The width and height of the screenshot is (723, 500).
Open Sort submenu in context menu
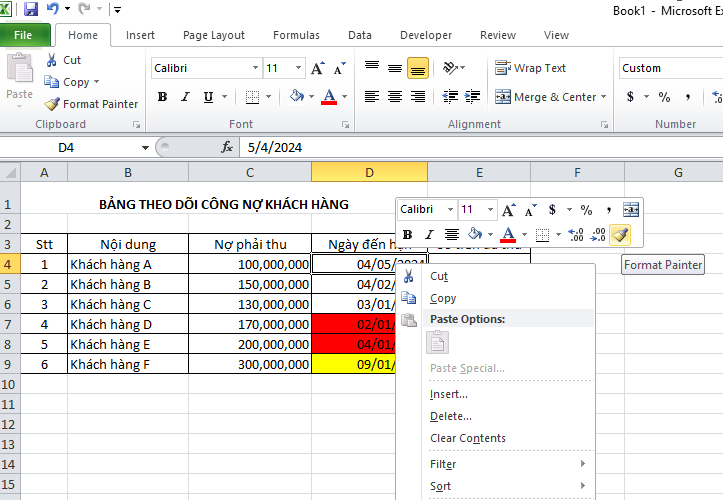pyautogui.click(x=496, y=486)
